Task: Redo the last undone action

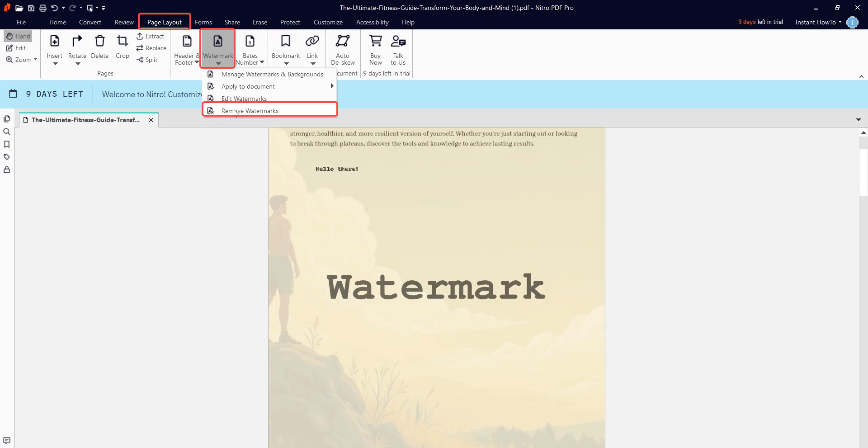Action: point(72,8)
